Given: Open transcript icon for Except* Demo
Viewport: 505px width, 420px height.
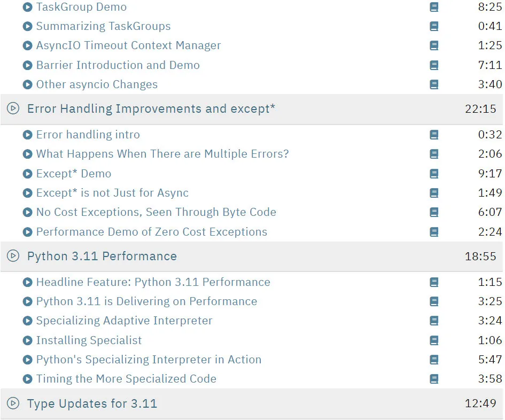Looking at the screenshot, I should (x=434, y=174).
